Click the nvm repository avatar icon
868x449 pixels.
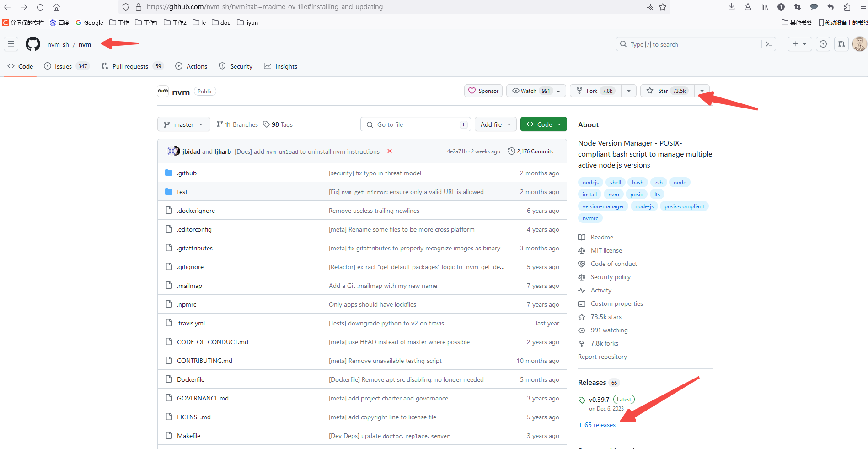[163, 91]
